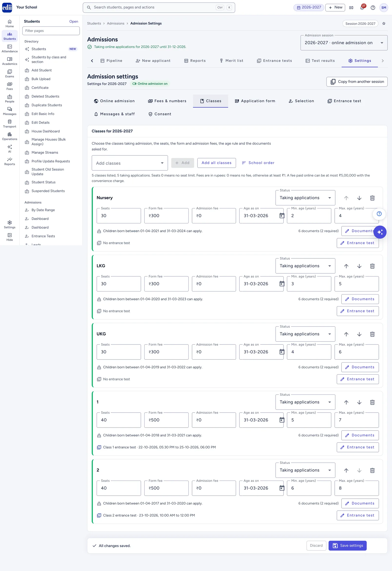Hide the sidebar panel
Screen dimensions: 392x571
(10, 237)
